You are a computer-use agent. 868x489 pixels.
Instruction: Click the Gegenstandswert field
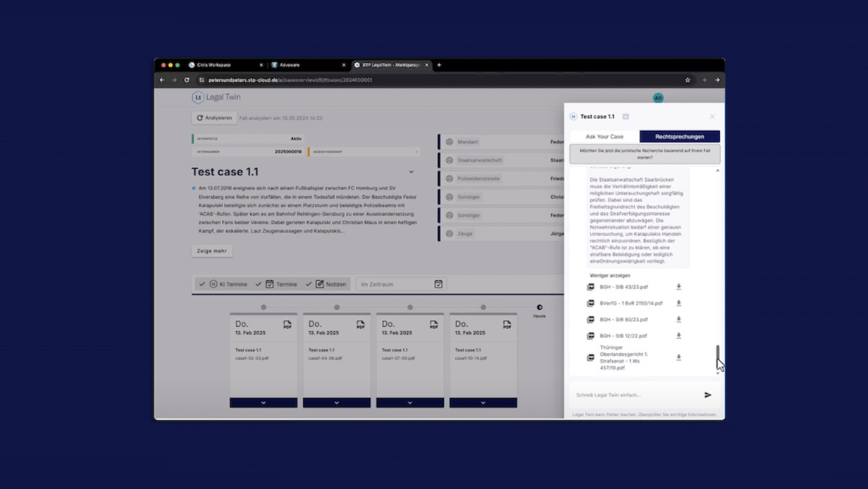tap(364, 151)
